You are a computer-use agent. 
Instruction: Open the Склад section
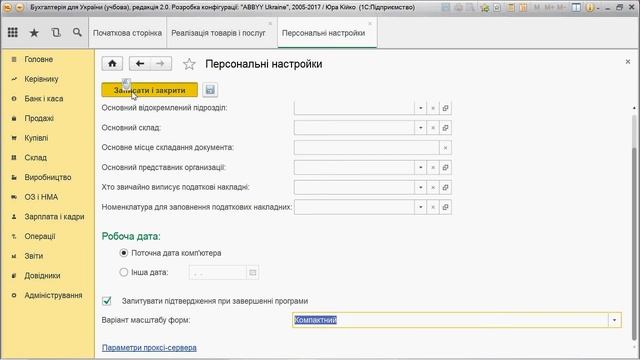pos(36,158)
